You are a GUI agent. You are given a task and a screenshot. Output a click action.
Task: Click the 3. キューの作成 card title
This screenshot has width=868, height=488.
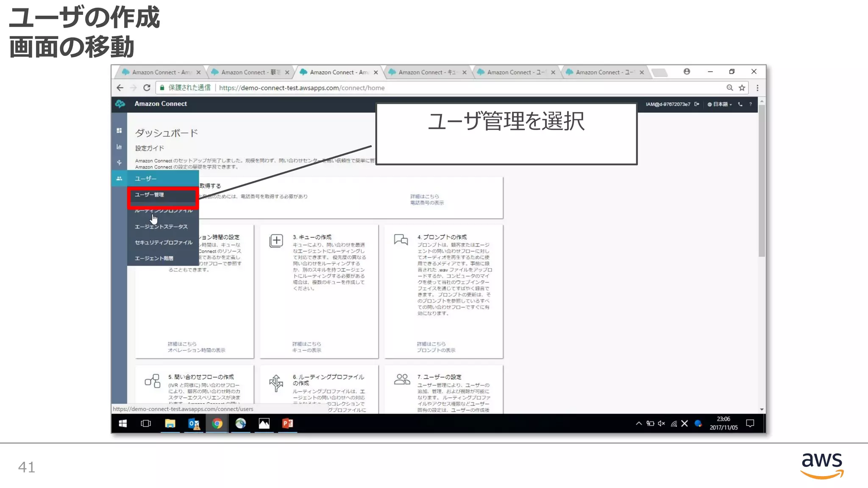[312, 237]
